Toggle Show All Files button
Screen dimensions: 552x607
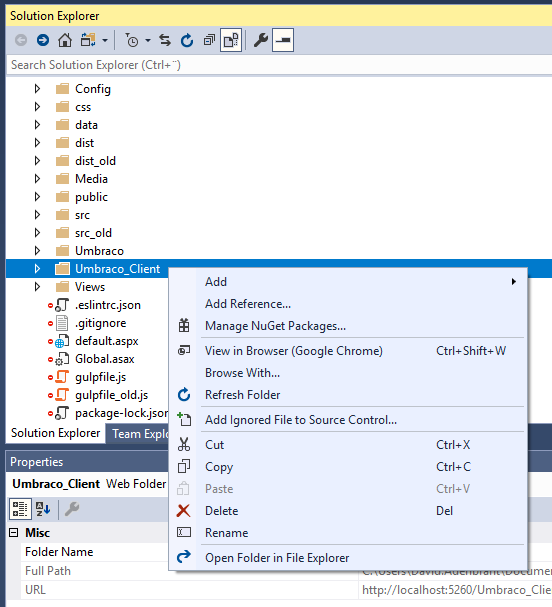pyautogui.click(x=231, y=40)
